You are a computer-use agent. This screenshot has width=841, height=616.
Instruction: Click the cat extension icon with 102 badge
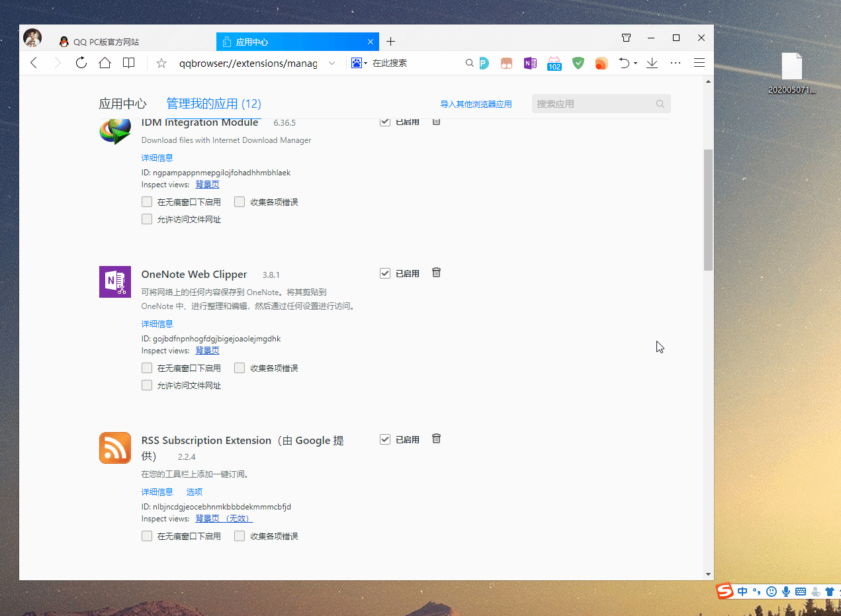554,63
